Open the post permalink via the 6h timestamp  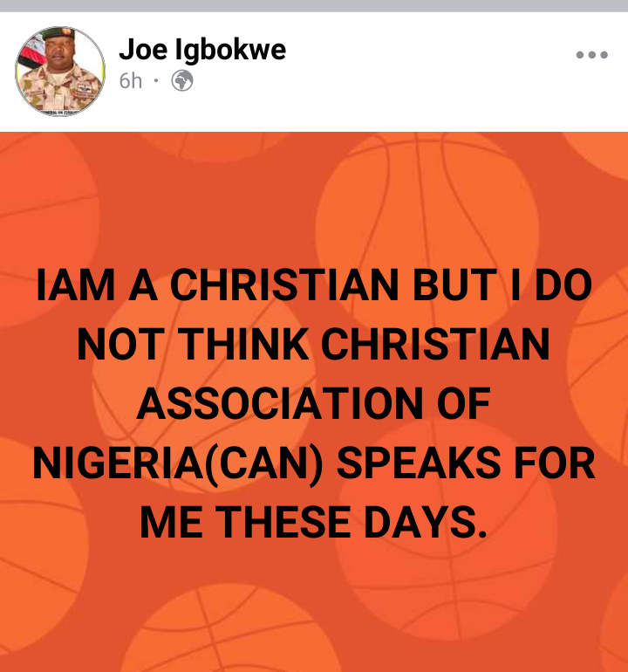click(x=130, y=80)
